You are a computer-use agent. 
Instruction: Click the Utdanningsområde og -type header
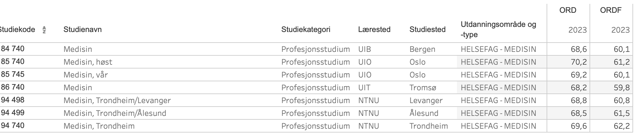coord(498,29)
